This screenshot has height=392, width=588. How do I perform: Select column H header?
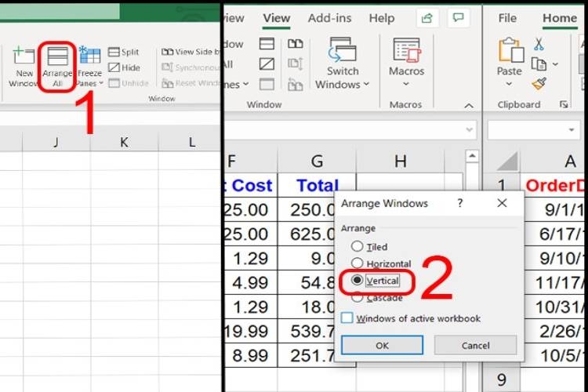point(400,162)
